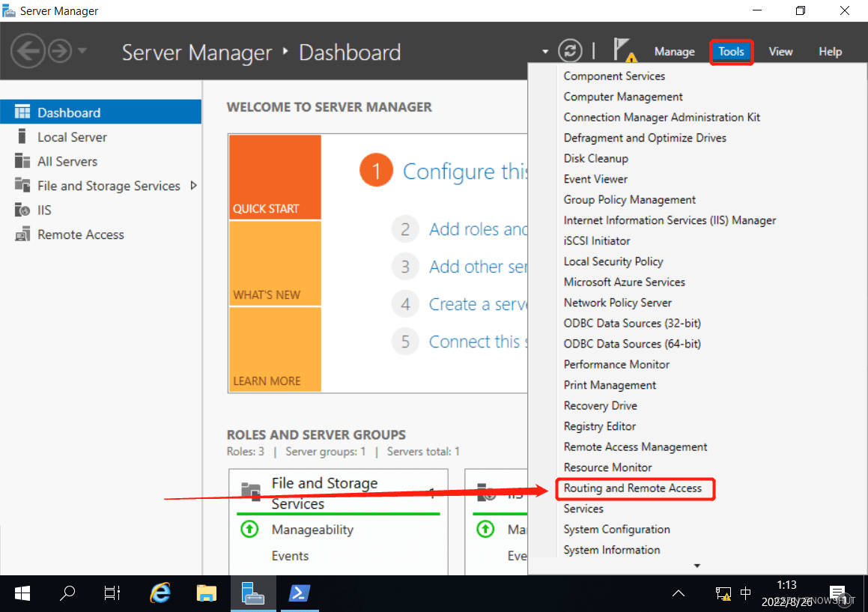Launch Performance Monitor
Screen dimensions: 868x612
click(x=616, y=365)
